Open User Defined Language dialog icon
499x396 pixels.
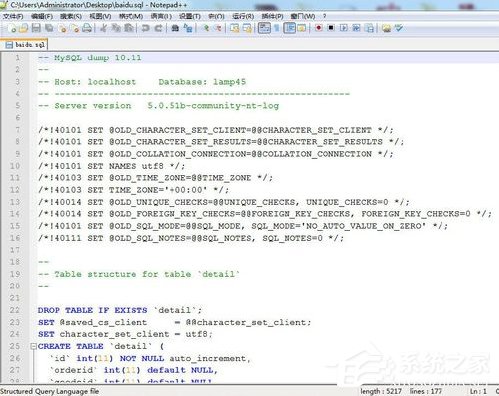click(x=302, y=28)
